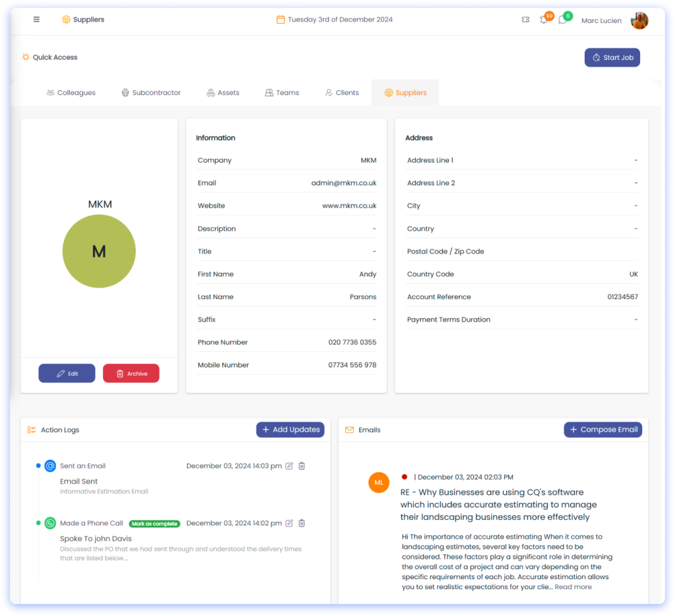The image size is (675, 616).
Task: Click the Compose Email button
Action: tap(602, 430)
